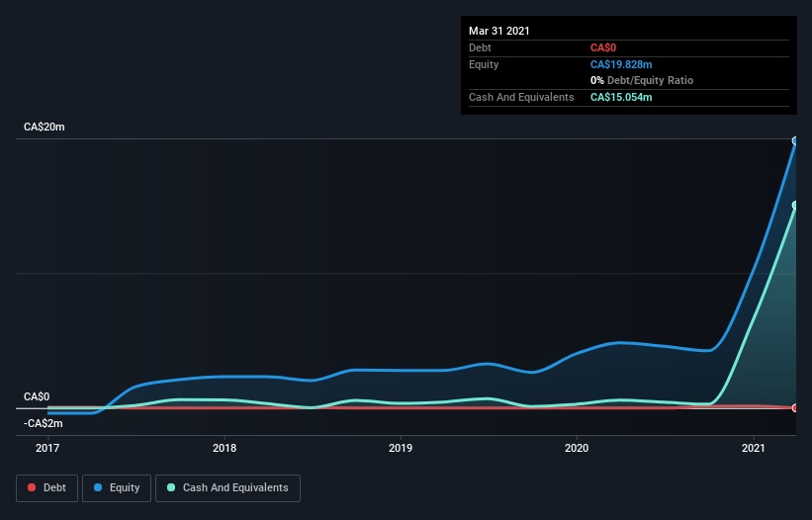The image size is (812, 520).
Task: Click the CA$0 y-axis label
Action: click(37, 396)
